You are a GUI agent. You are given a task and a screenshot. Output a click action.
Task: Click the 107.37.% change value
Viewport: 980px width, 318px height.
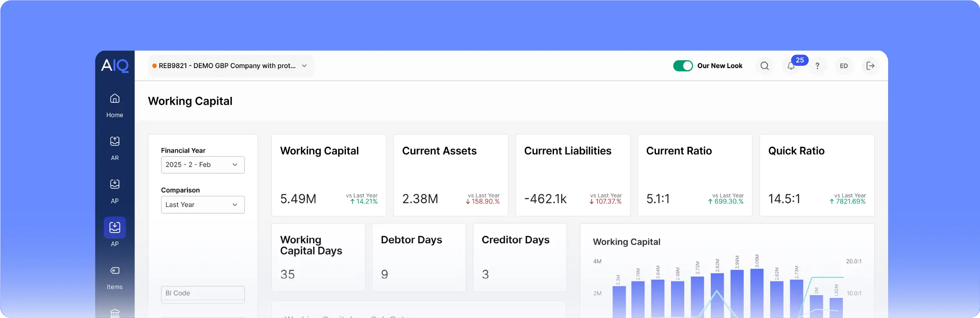605,201
